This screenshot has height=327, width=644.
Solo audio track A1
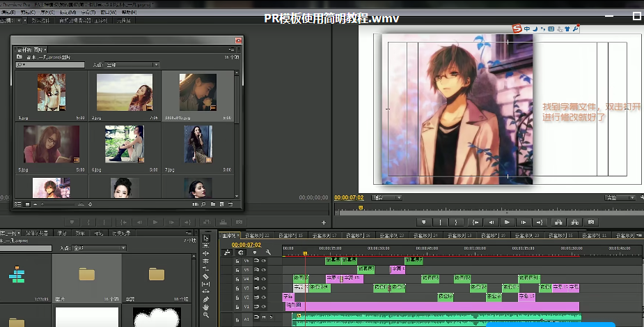pyautogui.click(x=271, y=317)
